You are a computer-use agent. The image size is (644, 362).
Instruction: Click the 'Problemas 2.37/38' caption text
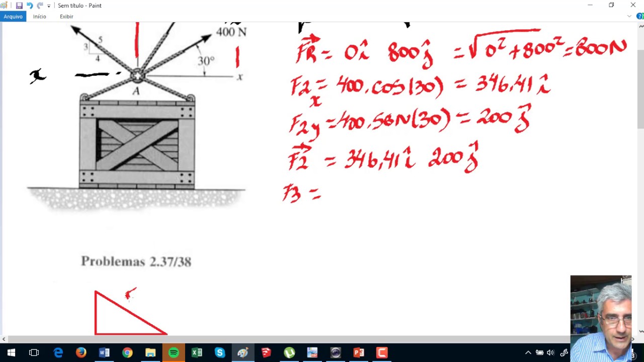click(x=136, y=261)
